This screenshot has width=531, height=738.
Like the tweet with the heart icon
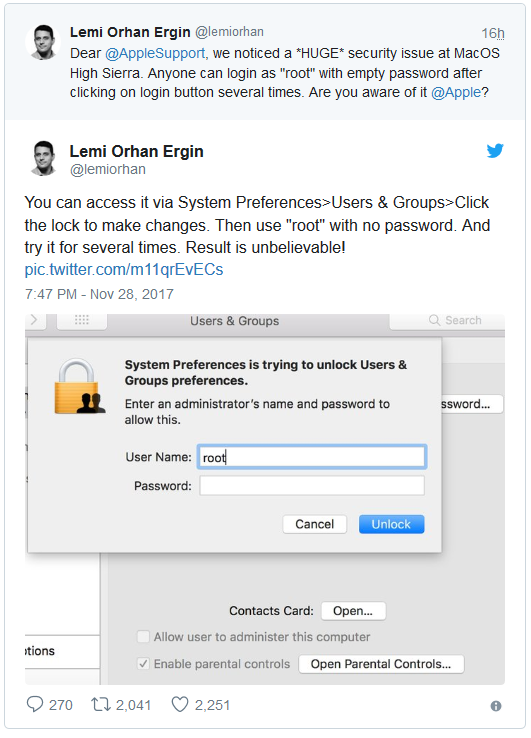pyautogui.click(x=180, y=705)
